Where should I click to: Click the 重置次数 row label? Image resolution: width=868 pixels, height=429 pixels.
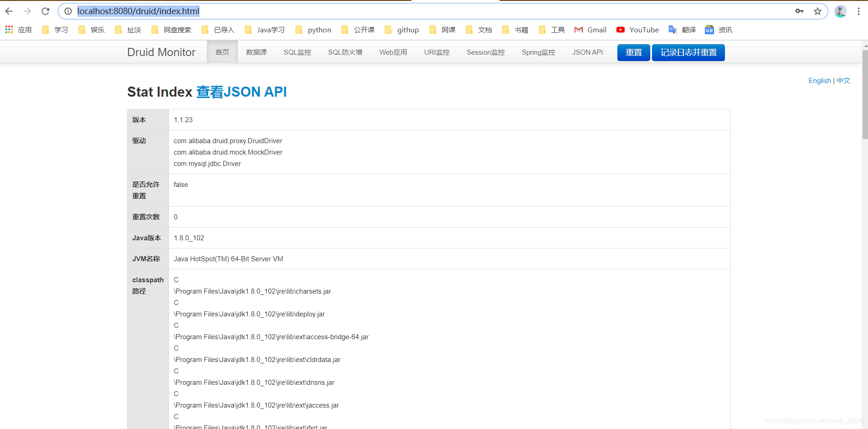click(146, 217)
